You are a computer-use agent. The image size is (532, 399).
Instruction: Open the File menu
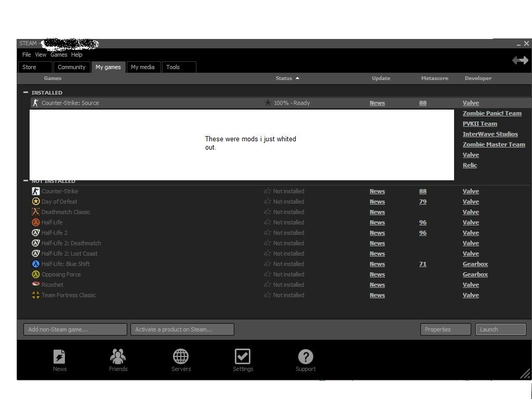(26, 55)
